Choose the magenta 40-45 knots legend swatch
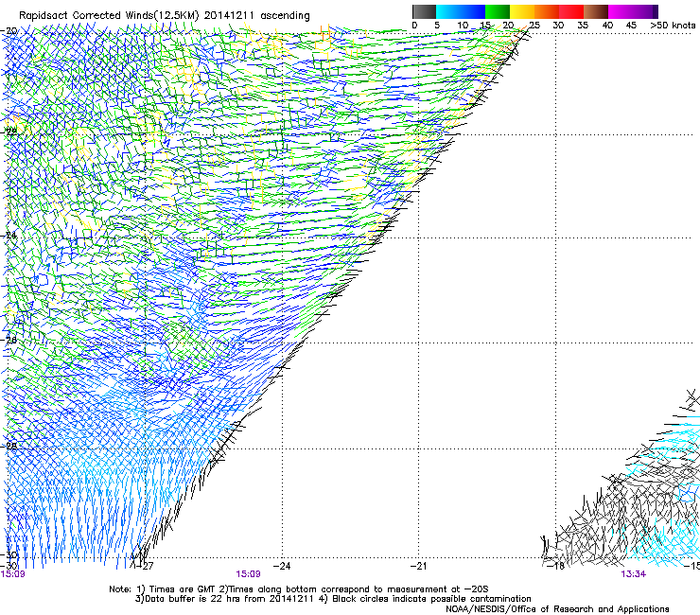The width and height of the screenshot is (700, 615). pyautogui.click(x=621, y=11)
